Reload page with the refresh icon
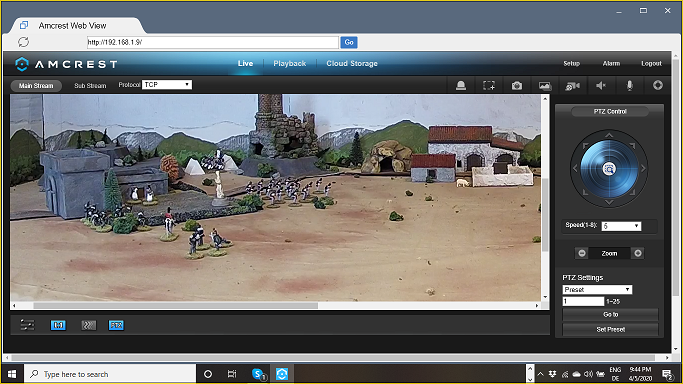This screenshot has width=683, height=384. click(x=24, y=42)
